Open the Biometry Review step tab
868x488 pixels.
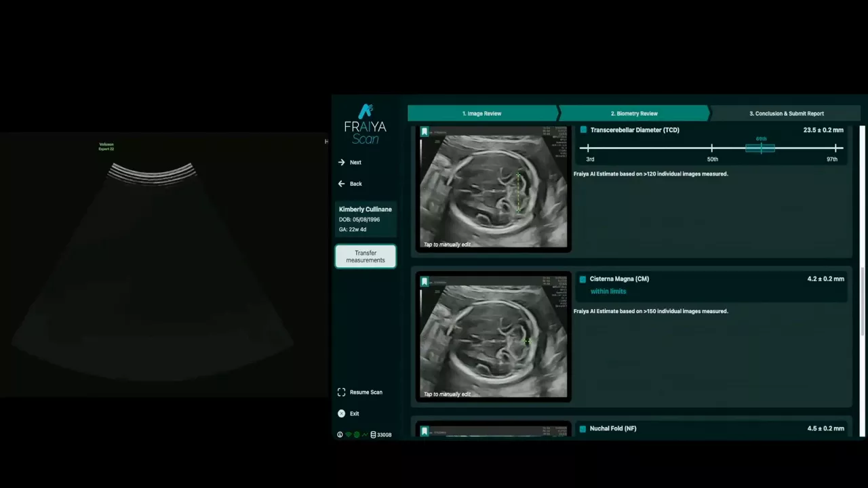[634, 113]
